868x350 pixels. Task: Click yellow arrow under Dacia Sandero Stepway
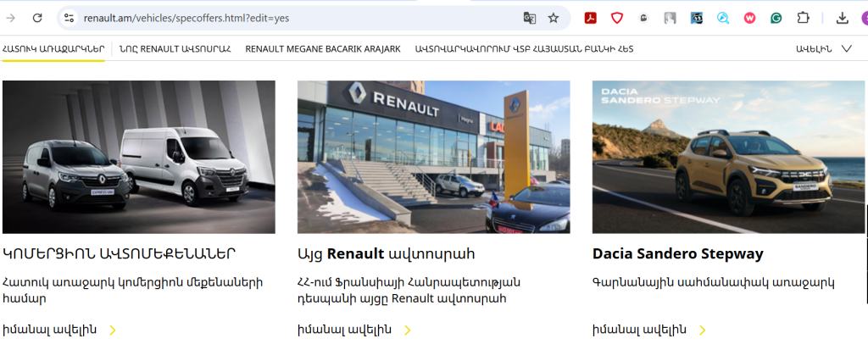(x=703, y=331)
